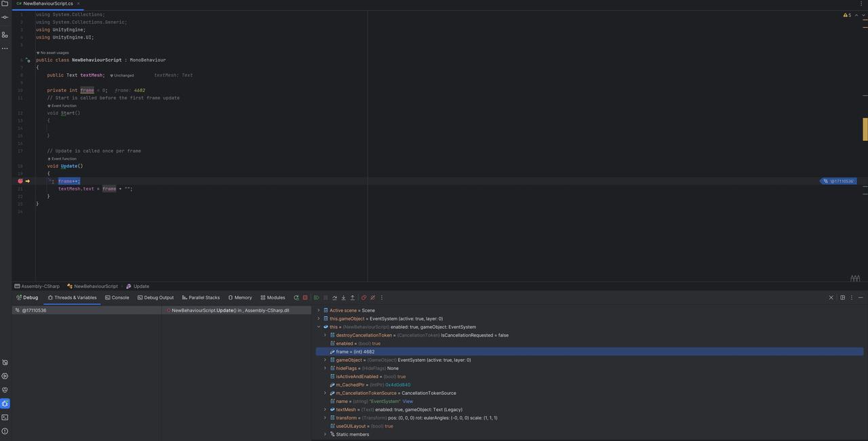Open the Problems tool window icon
The image size is (868, 441).
click(x=5, y=431)
